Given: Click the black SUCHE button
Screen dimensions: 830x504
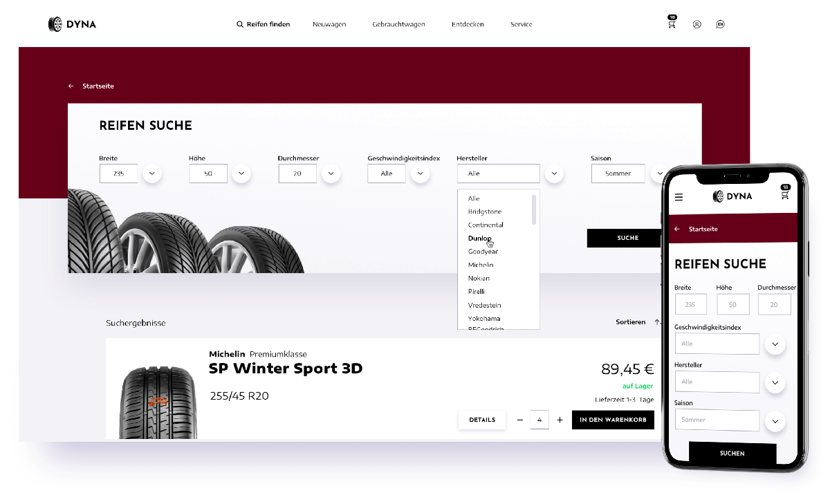Looking at the screenshot, I should tap(628, 238).
